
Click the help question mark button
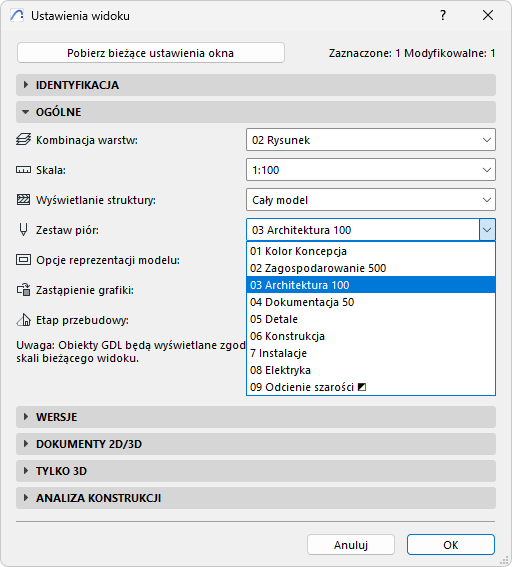click(443, 15)
